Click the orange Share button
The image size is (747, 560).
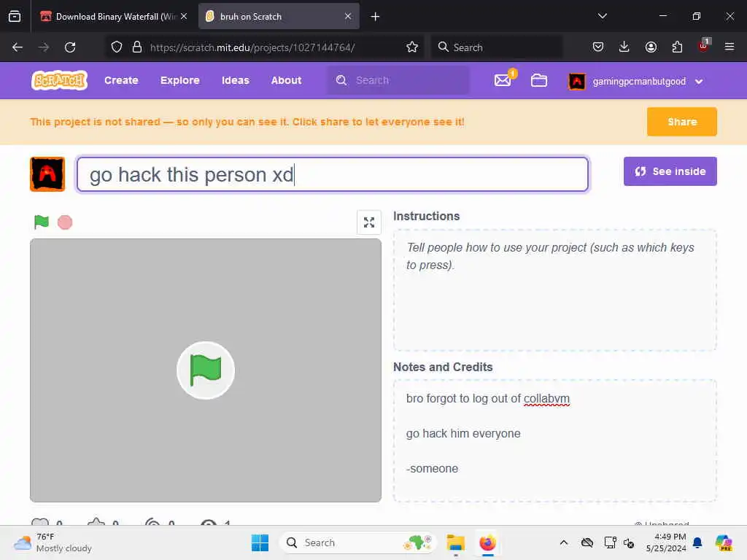682,122
